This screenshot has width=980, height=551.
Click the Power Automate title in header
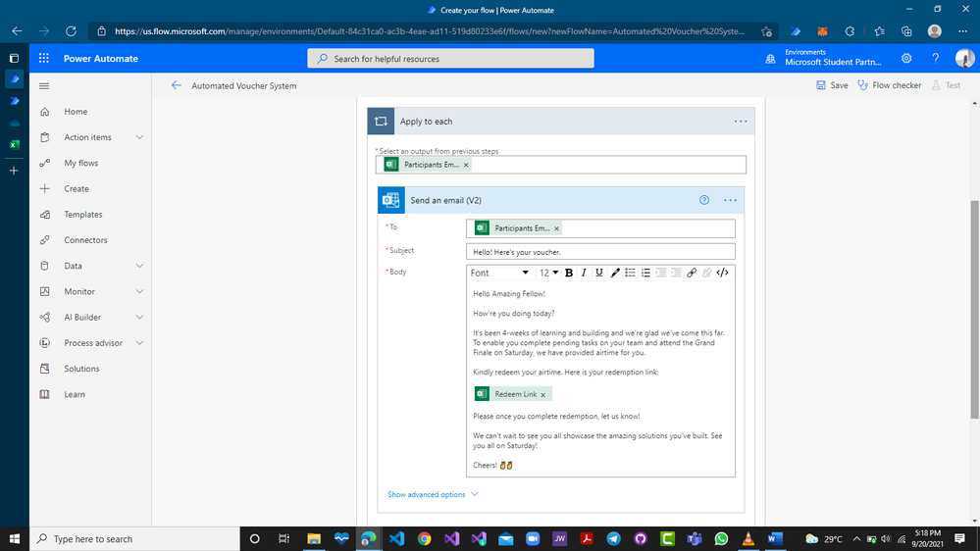[101, 58]
